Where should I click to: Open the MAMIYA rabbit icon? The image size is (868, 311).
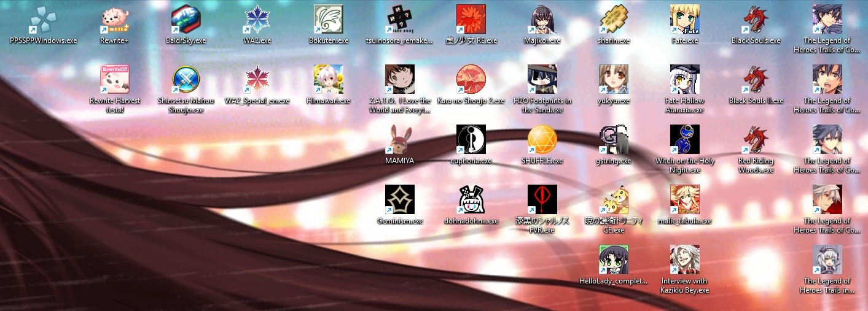tap(400, 140)
